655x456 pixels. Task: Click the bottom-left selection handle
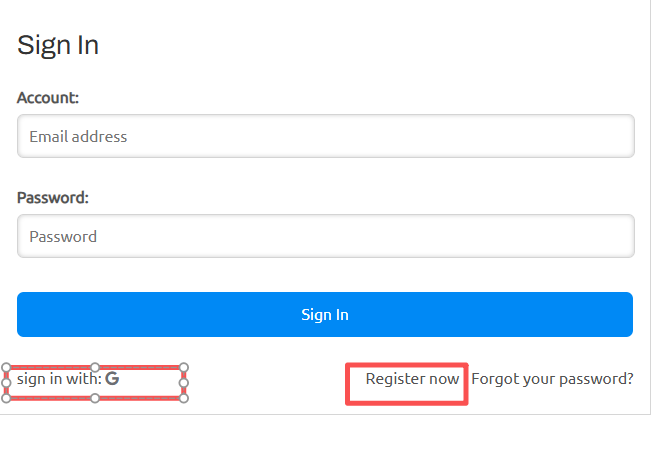click(x=6, y=398)
